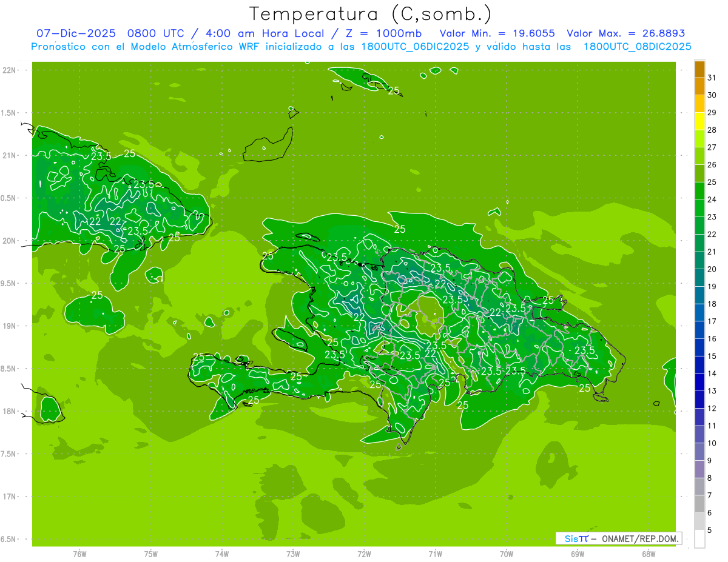Pick the purple band between 8 and 9
The width and height of the screenshot is (728, 562).
pyautogui.click(x=699, y=469)
